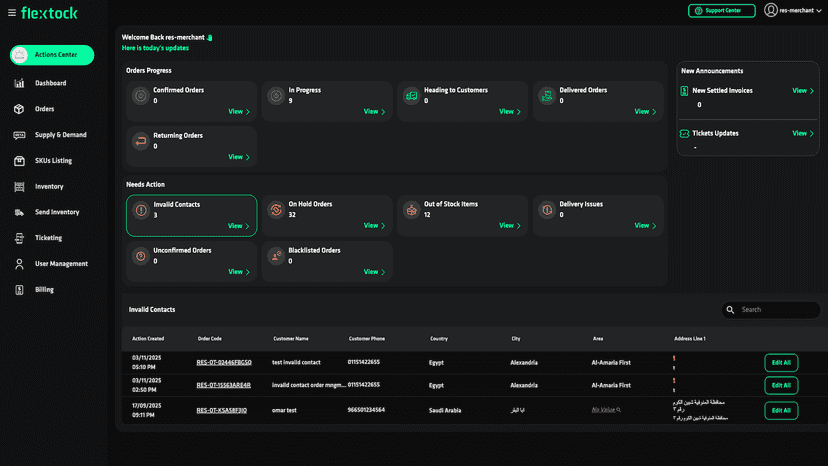The width and height of the screenshot is (828, 466).
Task: Click the Blacklisted Orders icon
Action: (276, 256)
